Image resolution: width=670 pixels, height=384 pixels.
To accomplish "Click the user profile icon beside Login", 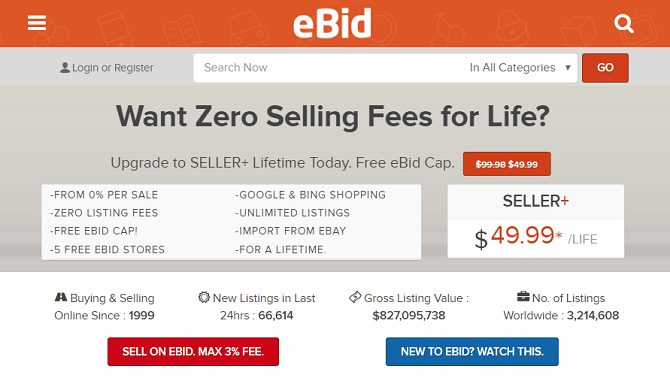I will click(x=65, y=67).
